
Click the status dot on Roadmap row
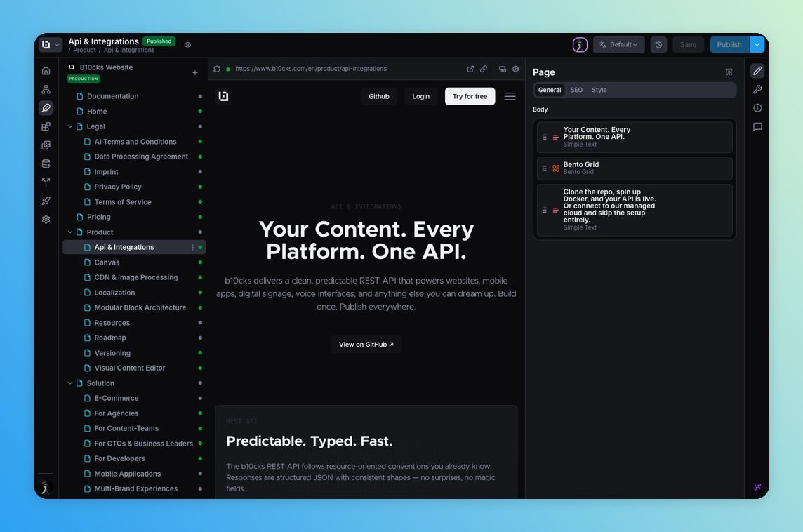(200, 338)
